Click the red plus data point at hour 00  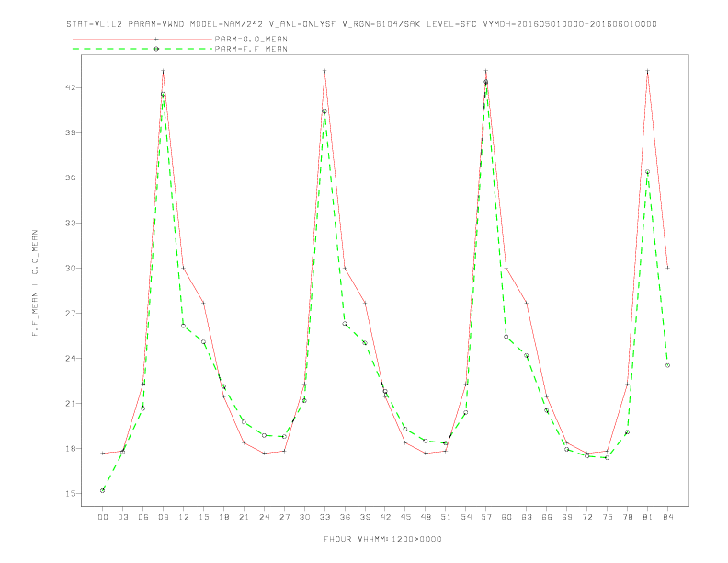point(103,453)
